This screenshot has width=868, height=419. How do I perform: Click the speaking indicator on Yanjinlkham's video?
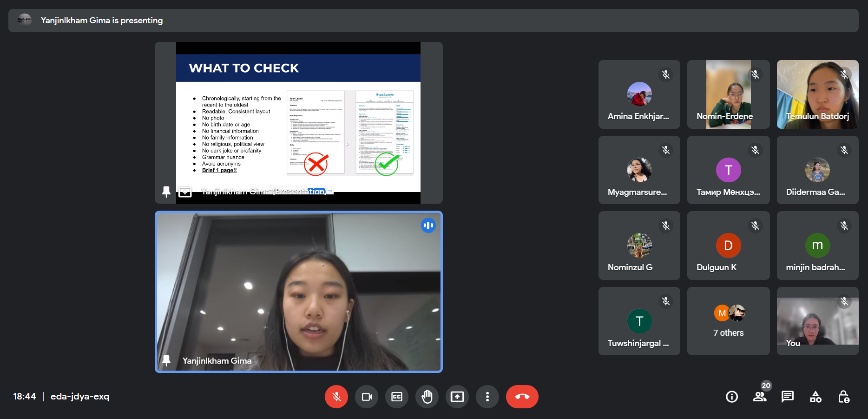[428, 226]
